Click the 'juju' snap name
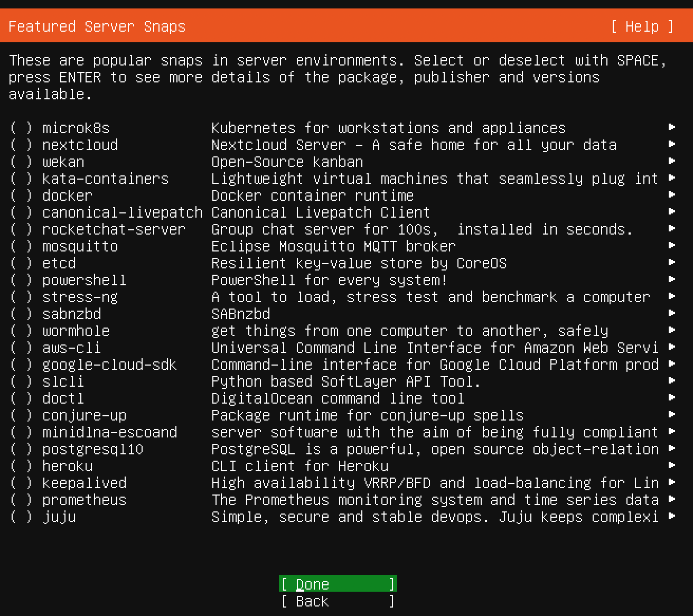 59,517
